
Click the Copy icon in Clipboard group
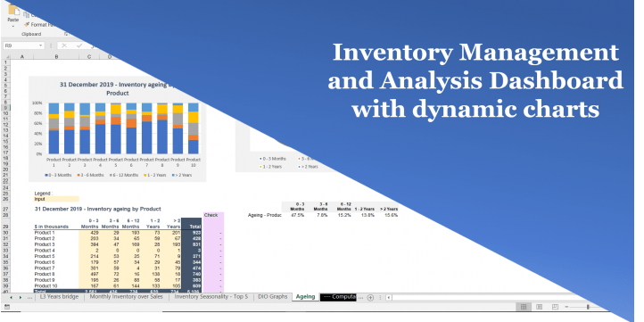(x=26, y=15)
